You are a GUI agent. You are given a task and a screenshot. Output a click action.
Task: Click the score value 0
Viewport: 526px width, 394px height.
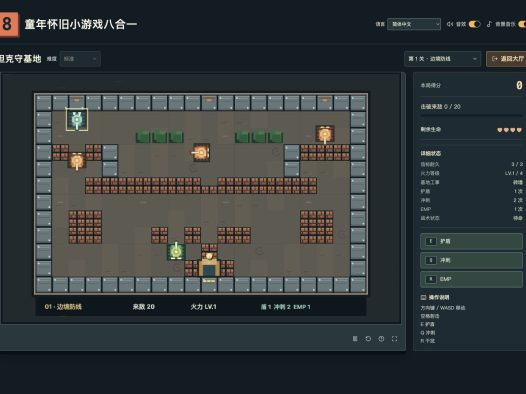[x=519, y=85]
